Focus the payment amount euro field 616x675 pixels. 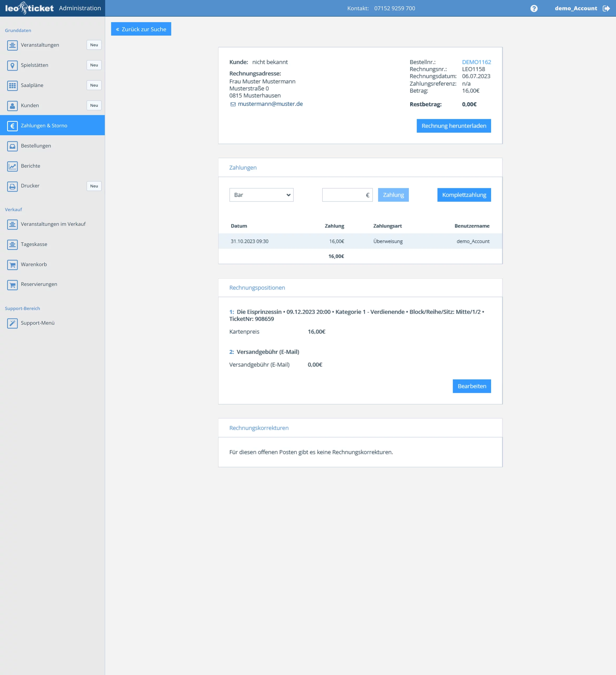click(x=343, y=195)
